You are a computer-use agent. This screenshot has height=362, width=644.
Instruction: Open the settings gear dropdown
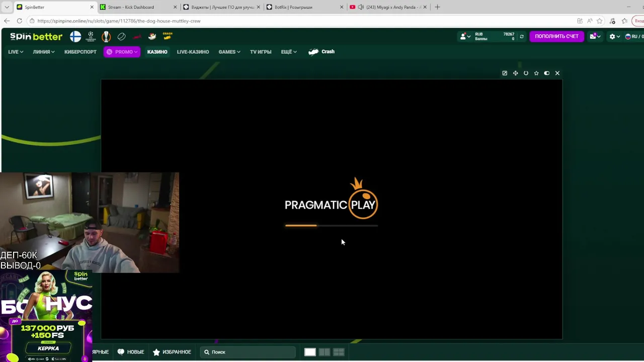click(x=614, y=37)
